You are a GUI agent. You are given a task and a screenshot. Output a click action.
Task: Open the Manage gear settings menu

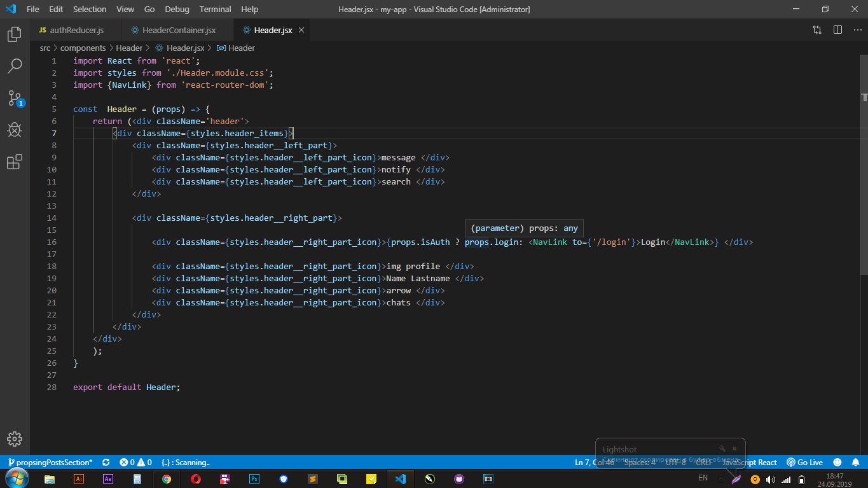(x=14, y=439)
